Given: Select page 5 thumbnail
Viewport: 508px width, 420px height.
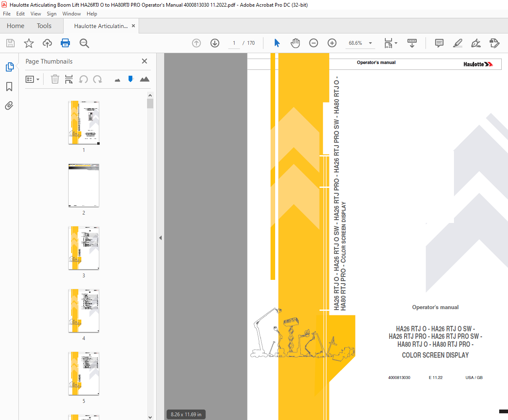Looking at the screenshot, I should (84, 374).
